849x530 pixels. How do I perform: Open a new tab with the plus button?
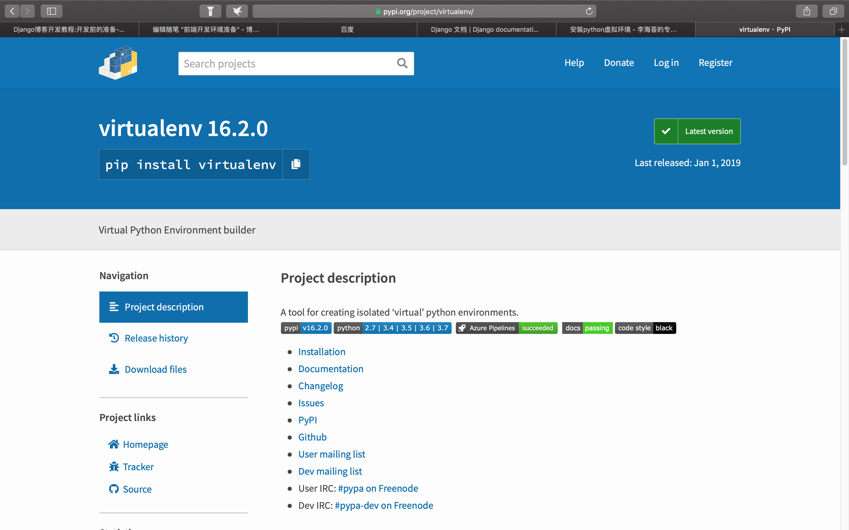pyautogui.click(x=841, y=29)
